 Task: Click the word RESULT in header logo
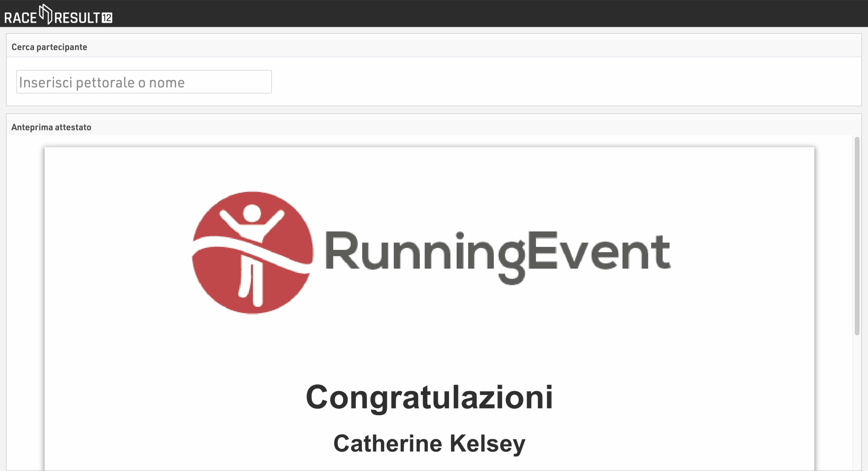pos(77,18)
